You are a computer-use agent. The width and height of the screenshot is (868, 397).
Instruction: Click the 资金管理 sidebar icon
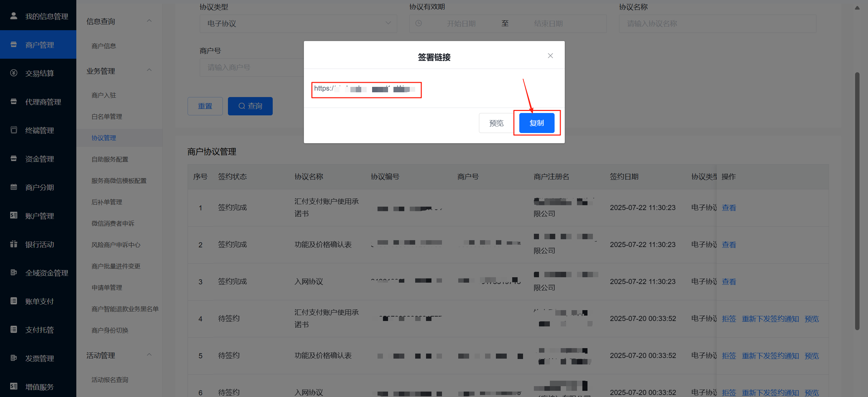(x=14, y=158)
